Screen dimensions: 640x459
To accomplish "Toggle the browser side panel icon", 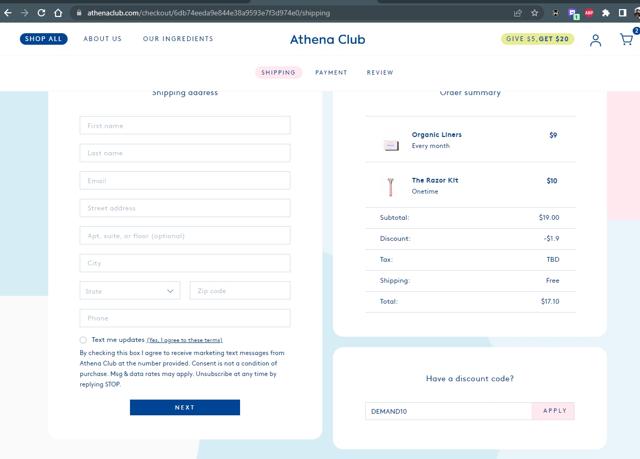I will [622, 13].
